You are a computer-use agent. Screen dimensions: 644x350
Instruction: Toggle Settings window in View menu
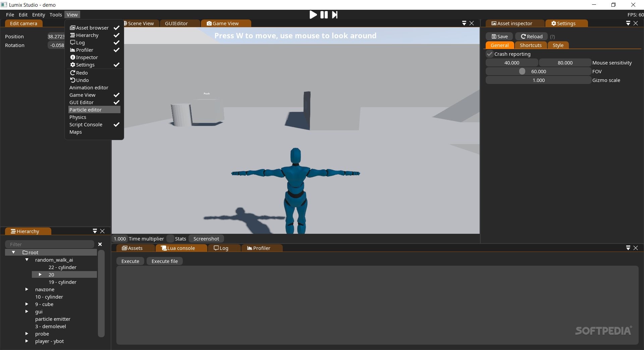click(x=94, y=65)
